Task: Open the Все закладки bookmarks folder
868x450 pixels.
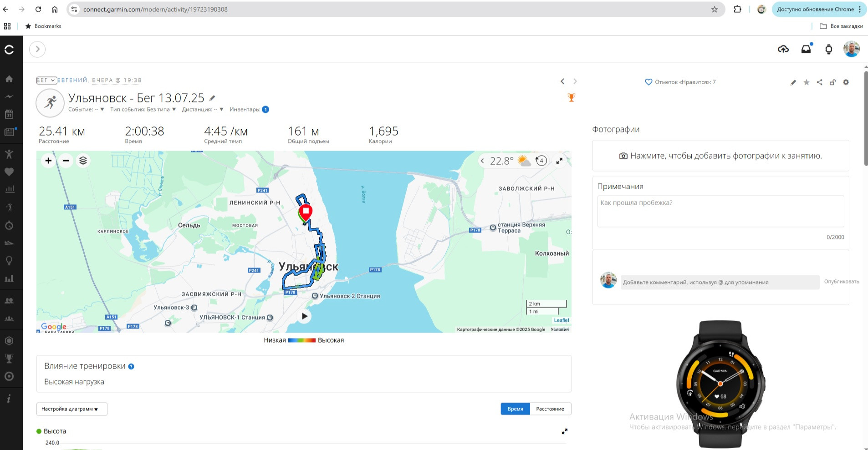Action: point(841,26)
